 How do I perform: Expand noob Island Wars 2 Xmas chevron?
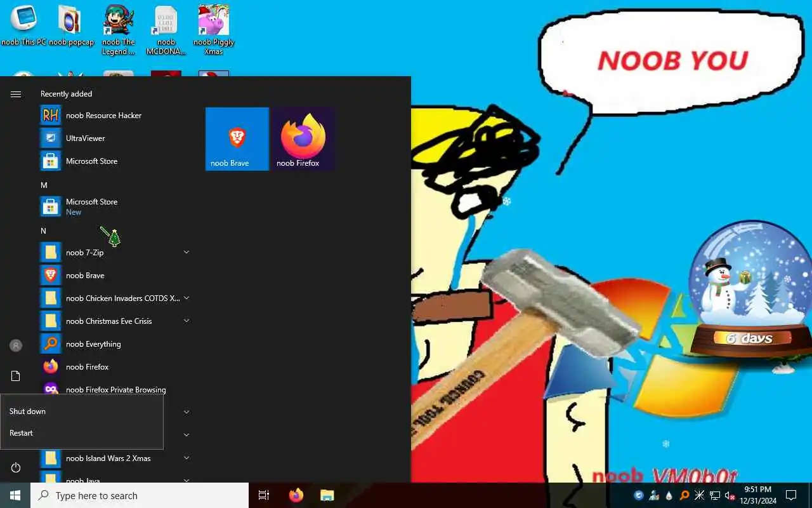[x=187, y=458]
